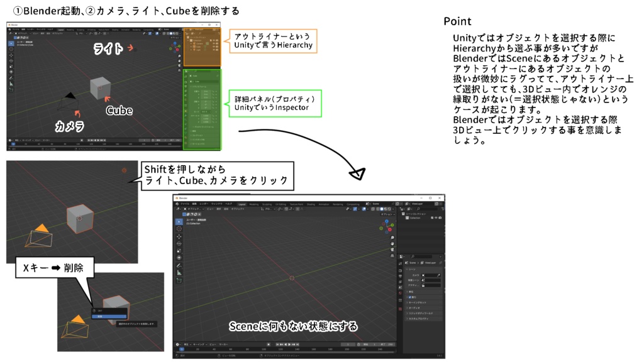Select the Annotate tool
This screenshot has width=644, height=362.
(178, 264)
